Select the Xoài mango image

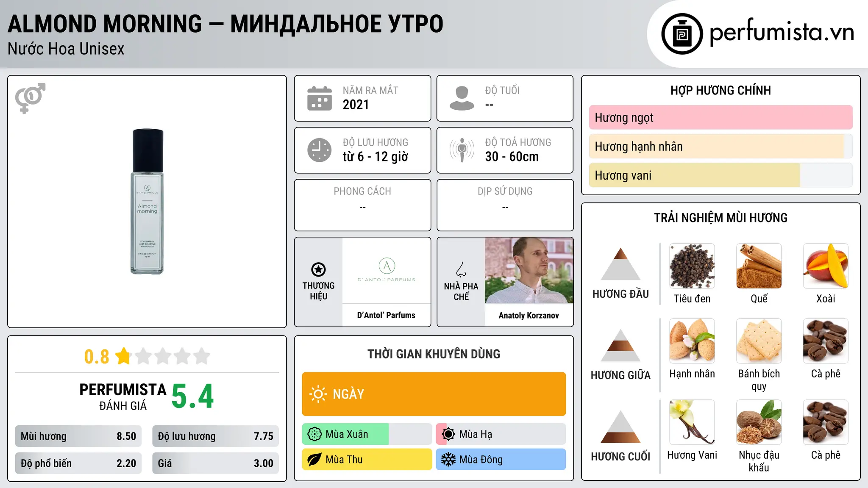pyautogui.click(x=826, y=266)
